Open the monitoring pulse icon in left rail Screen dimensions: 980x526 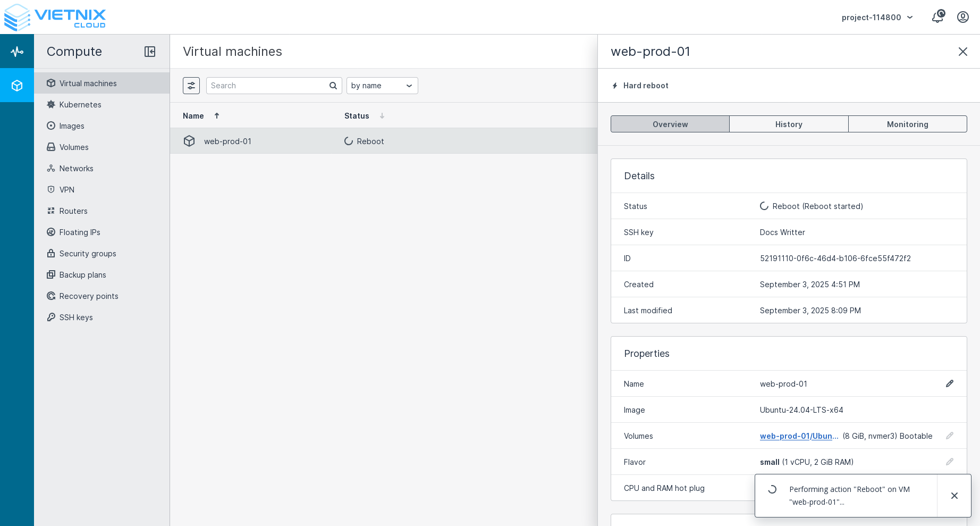point(17,52)
